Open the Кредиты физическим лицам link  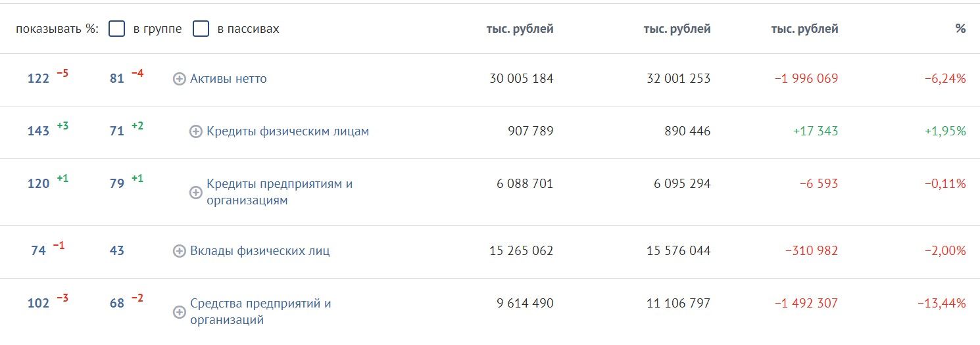pos(287,131)
